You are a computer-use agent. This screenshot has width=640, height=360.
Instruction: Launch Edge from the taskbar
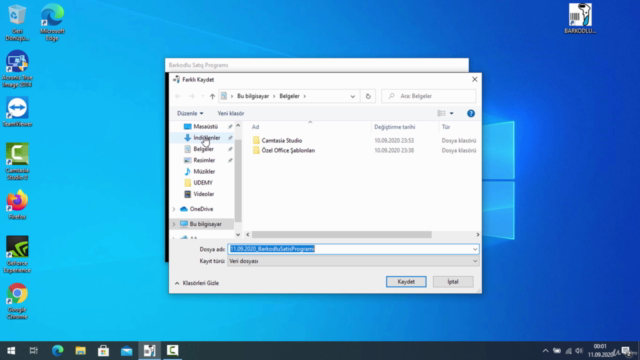click(x=58, y=351)
